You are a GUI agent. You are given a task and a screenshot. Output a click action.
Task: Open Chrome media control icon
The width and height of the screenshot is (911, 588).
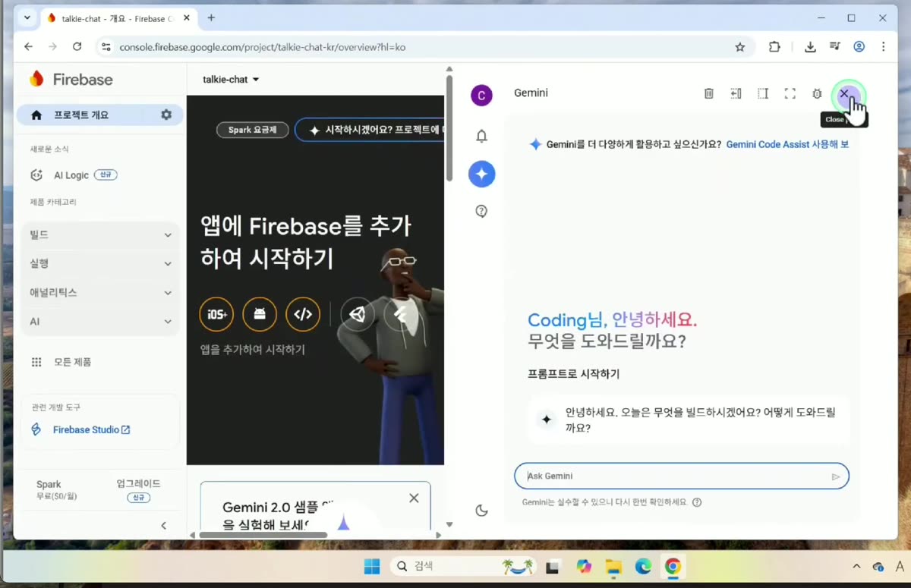click(835, 47)
